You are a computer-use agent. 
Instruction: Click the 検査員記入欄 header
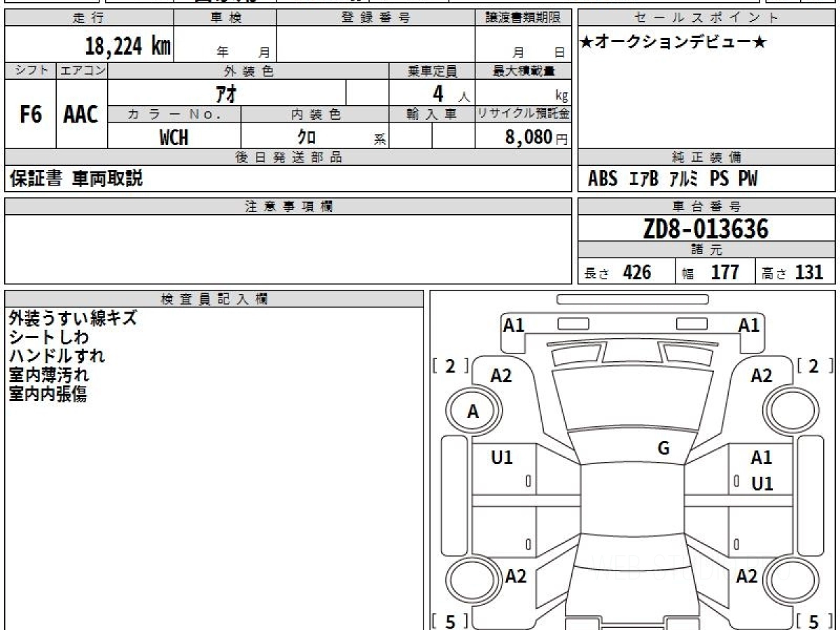[214, 299]
